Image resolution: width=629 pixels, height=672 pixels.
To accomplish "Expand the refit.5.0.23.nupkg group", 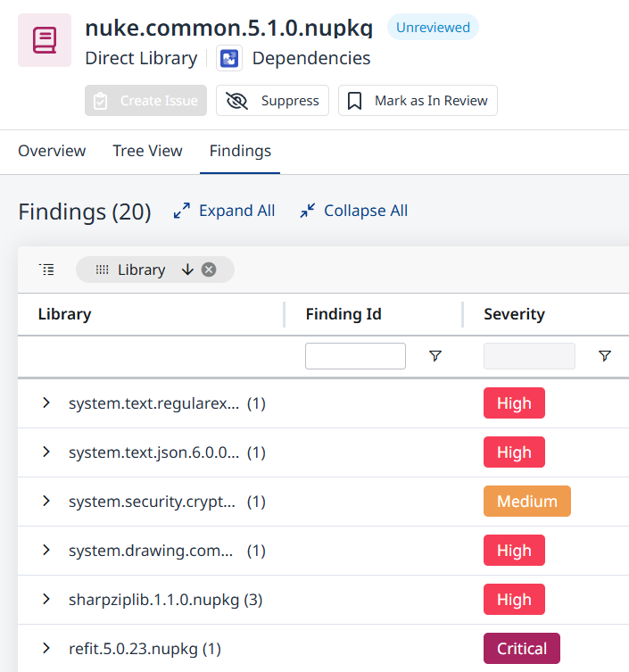I will coord(46,649).
